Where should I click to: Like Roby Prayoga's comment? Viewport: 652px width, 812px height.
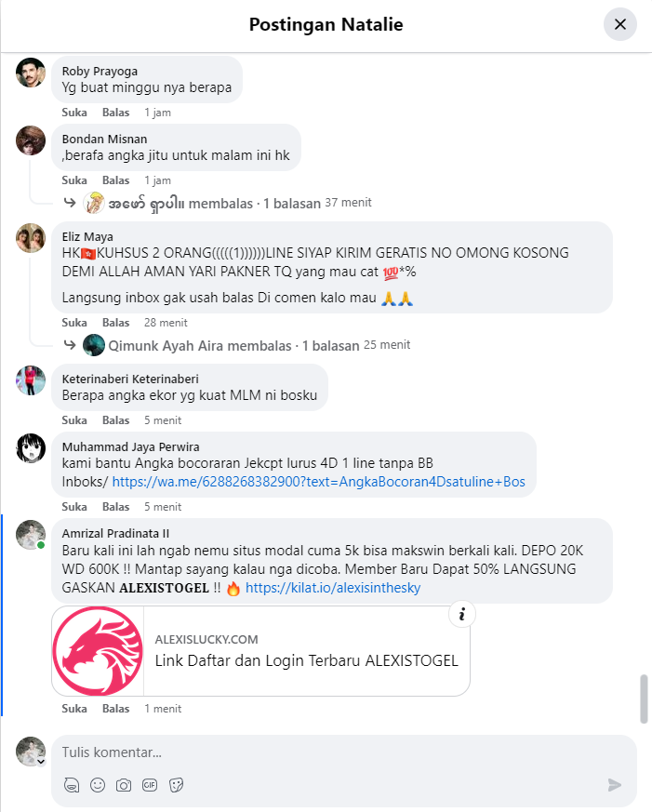click(x=74, y=113)
